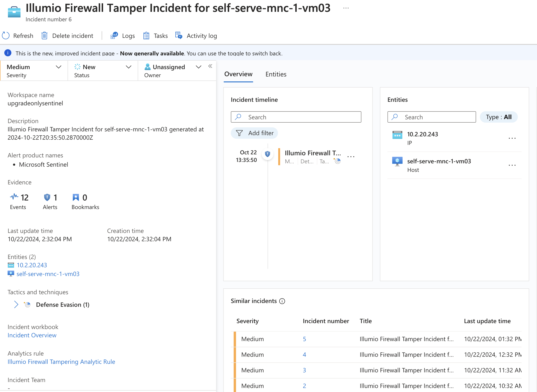This screenshot has width=537, height=392.
Task: Click the Tasks toolbar label
Action: [161, 36]
